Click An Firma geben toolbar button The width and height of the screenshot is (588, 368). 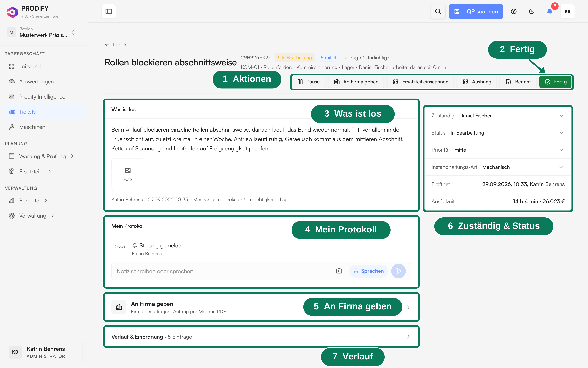(356, 82)
